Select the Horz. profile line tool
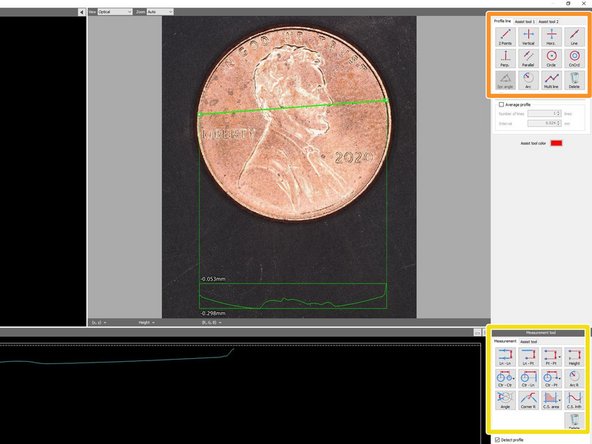The width and height of the screenshot is (592, 444). pyautogui.click(x=551, y=37)
